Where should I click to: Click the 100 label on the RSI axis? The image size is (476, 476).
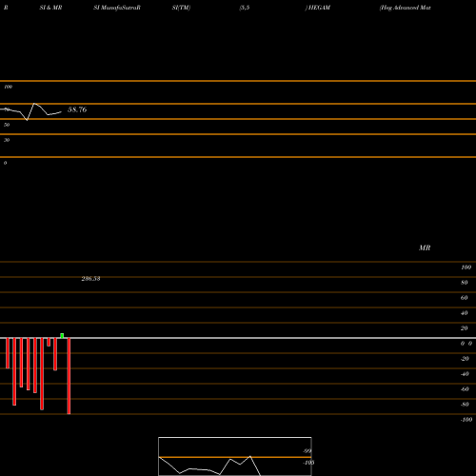click(8, 87)
